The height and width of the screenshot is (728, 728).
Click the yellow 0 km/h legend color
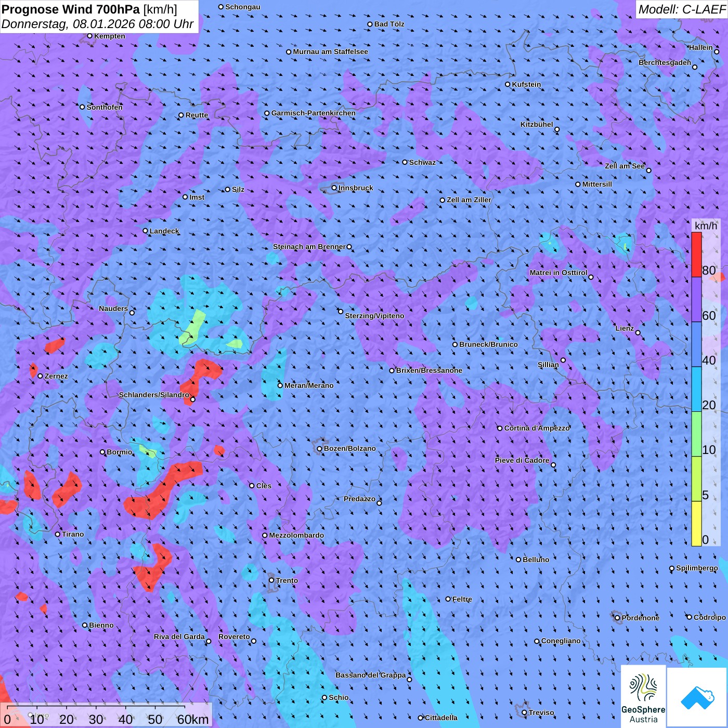click(696, 524)
